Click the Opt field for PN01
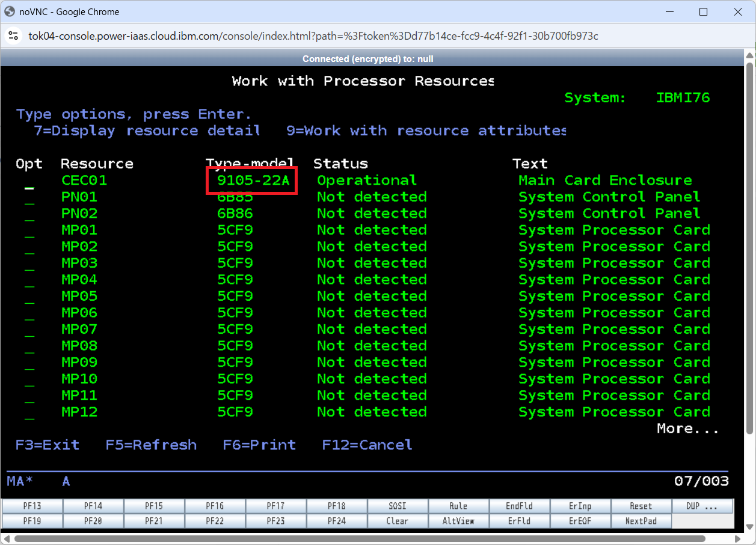Viewport: 756px width, 545px height. pyautogui.click(x=29, y=198)
